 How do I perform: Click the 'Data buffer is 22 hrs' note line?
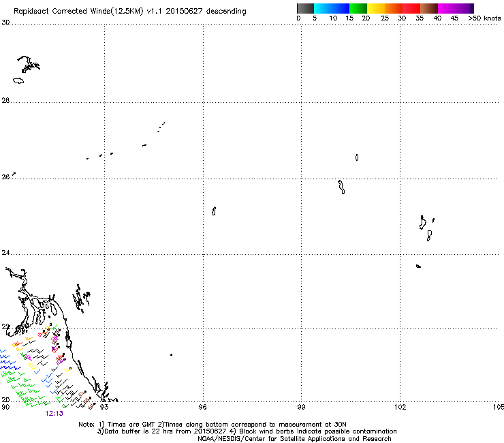[247, 431]
